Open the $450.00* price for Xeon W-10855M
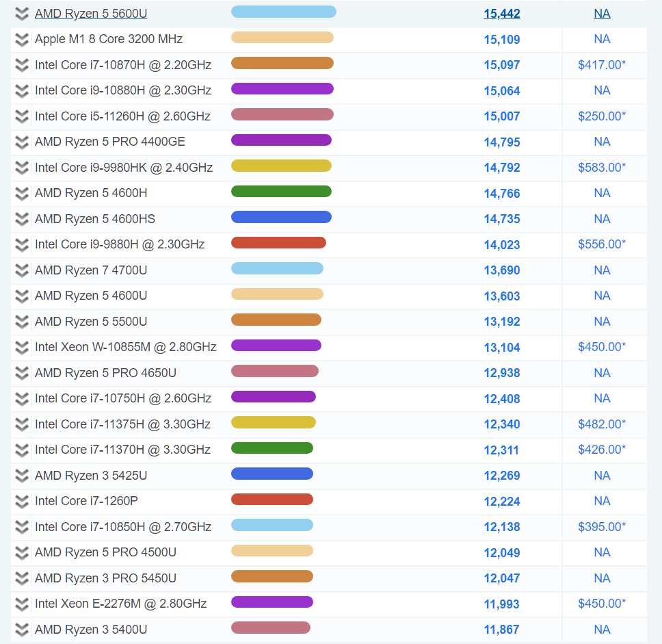The width and height of the screenshot is (662, 644). [602, 346]
